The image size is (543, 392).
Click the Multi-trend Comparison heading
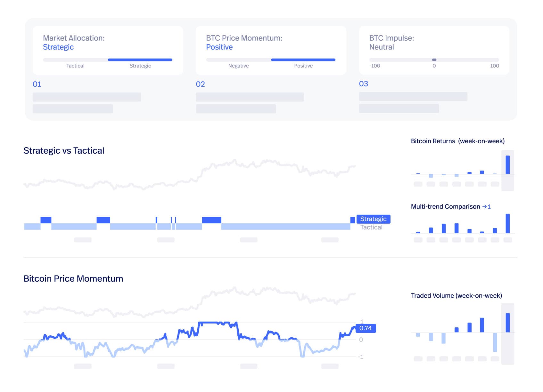[445, 207]
